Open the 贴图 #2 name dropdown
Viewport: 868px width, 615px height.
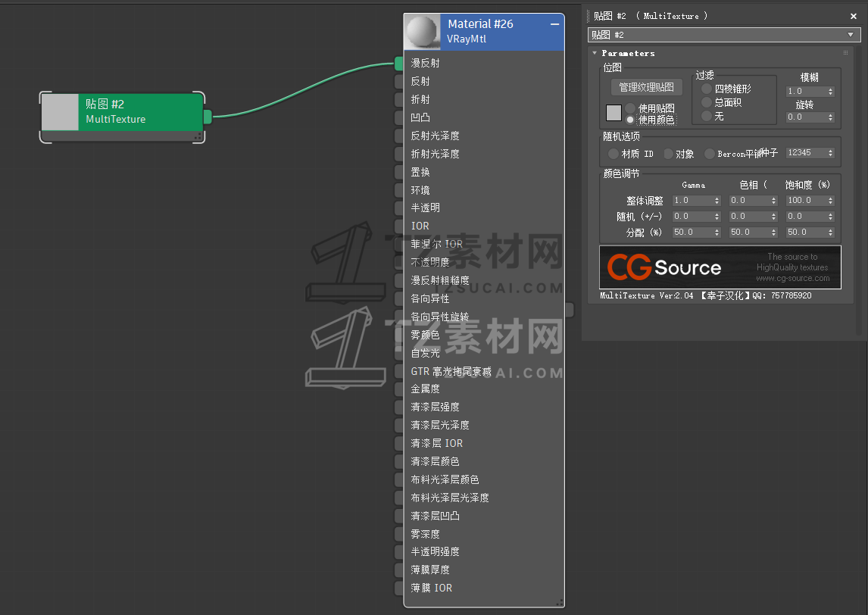851,35
